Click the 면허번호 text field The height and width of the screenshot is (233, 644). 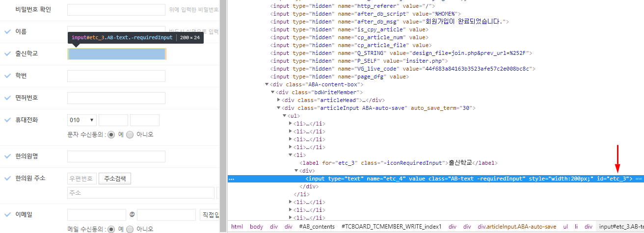point(116,98)
